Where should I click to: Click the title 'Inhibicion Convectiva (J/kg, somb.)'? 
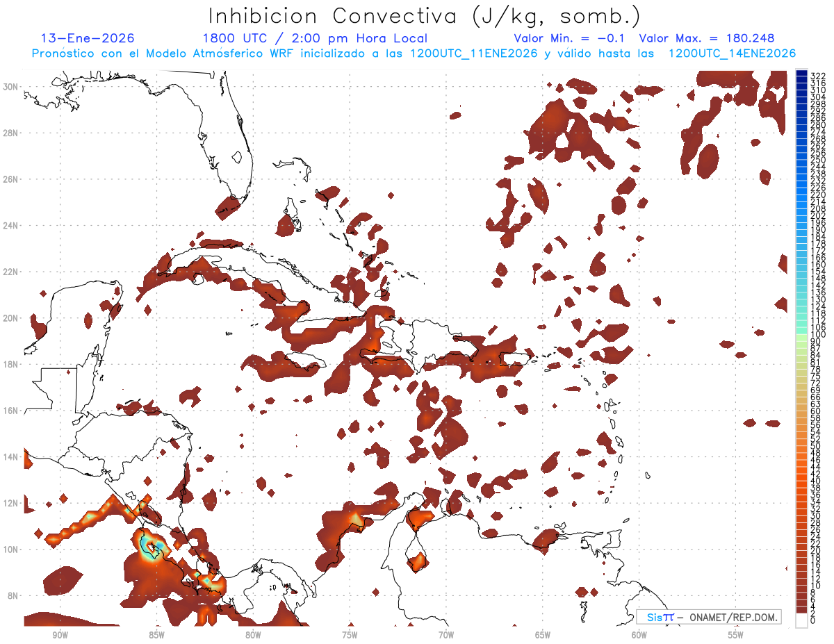pos(424,16)
